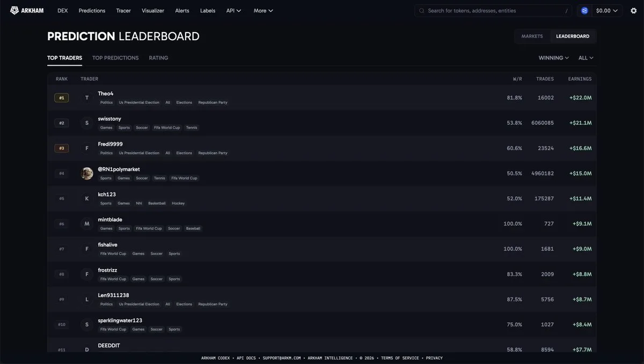Open the Predictions navigation item
Viewport: 644px width, 364px height.
tap(92, 11)
